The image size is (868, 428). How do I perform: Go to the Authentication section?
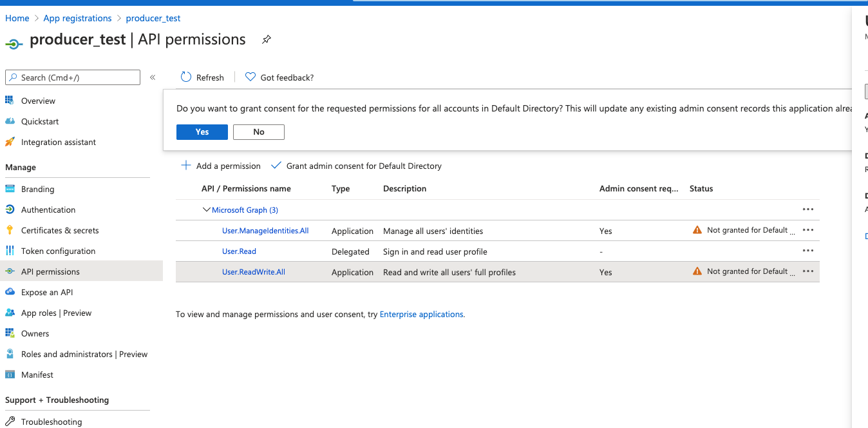click(x=48, y=209)
